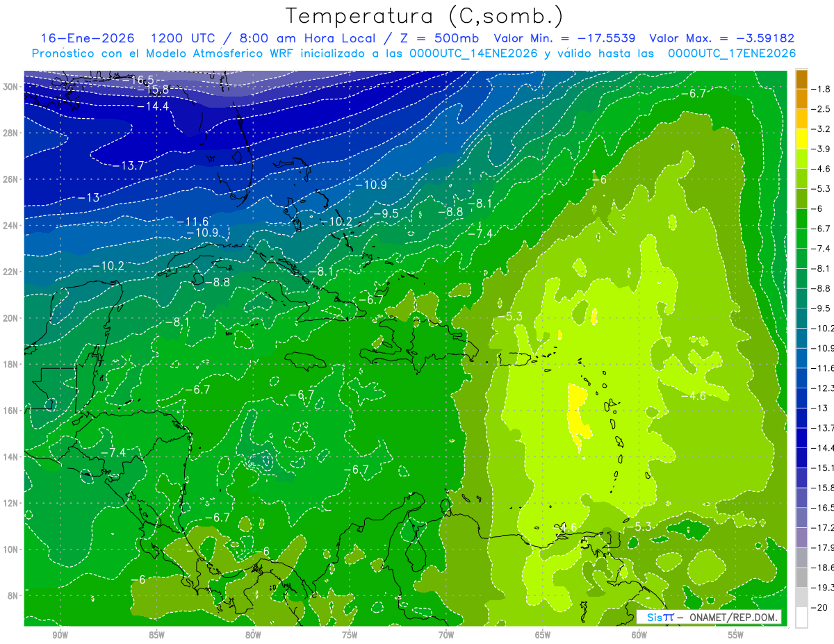
Task: Click the latitude axis label "8N"
Action: [x=14, y=596]
